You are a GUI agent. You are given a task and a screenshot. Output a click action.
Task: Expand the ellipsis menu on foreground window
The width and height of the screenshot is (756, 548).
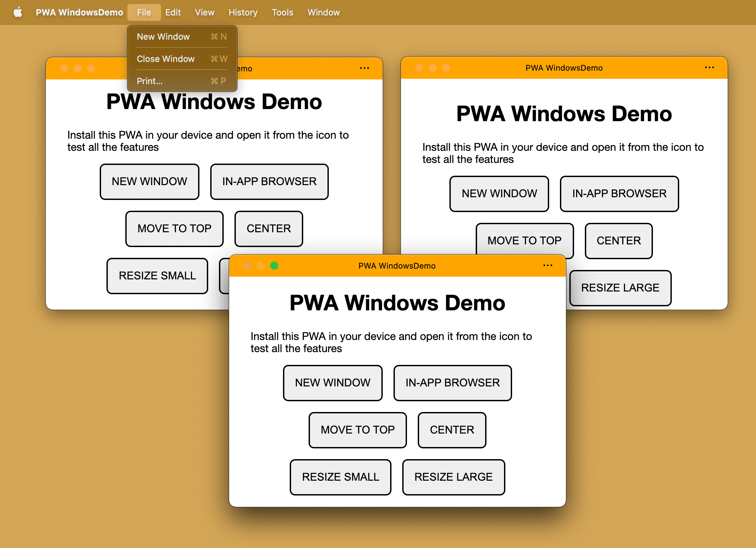548,266
